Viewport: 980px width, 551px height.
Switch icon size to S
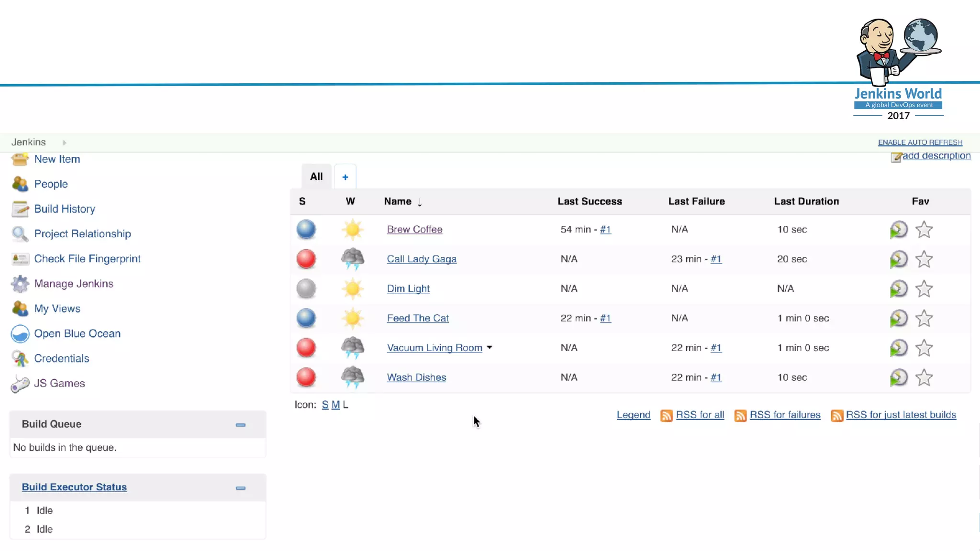coord(325,405)
